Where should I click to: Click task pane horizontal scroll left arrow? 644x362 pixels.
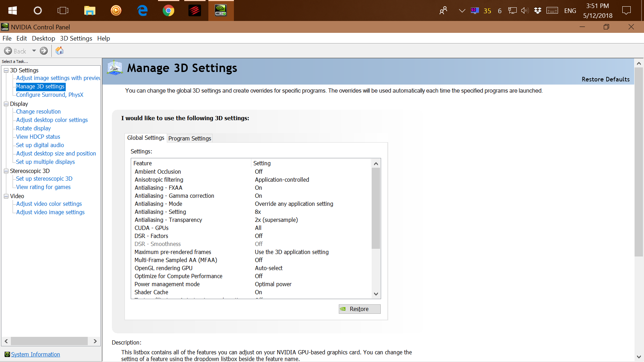coord(6,341)
